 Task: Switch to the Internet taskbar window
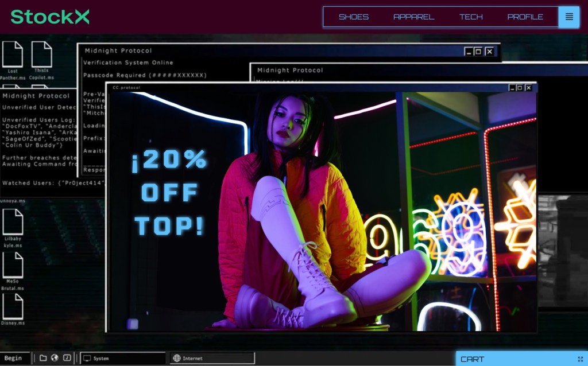212,358
